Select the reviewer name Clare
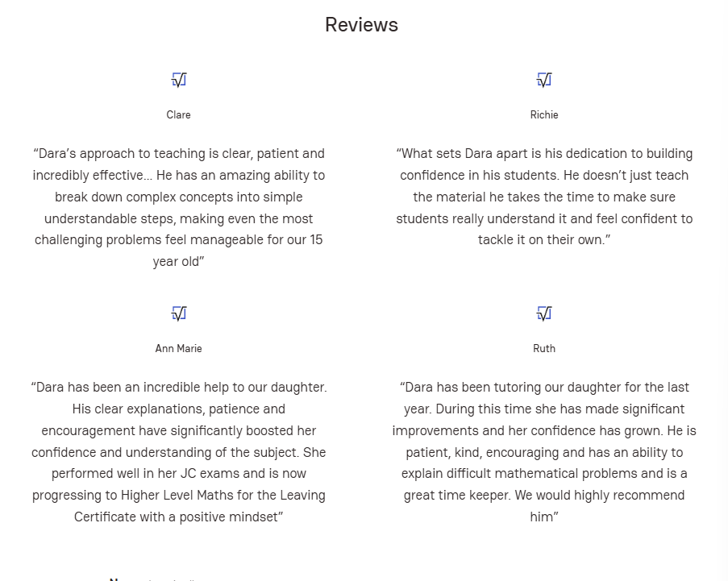This screenshot has width=728, height=581. pyautogui.click(x=178, y=115)
